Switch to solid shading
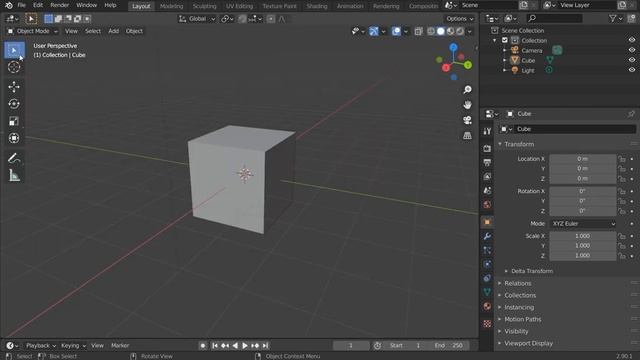The height and width of the screenshot is (360, 640). [441, 31]
